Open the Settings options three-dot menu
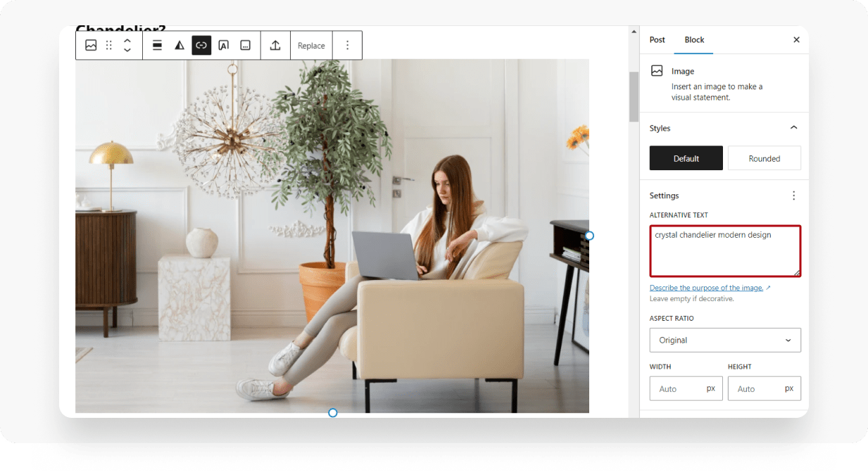868x472 pixels. click(794, 196)
